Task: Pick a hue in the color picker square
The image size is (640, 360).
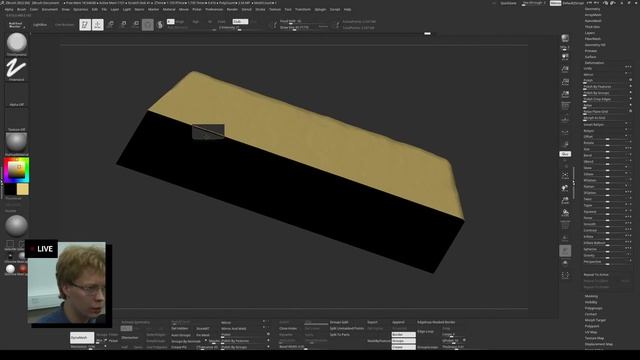Action: coord(17,170)
